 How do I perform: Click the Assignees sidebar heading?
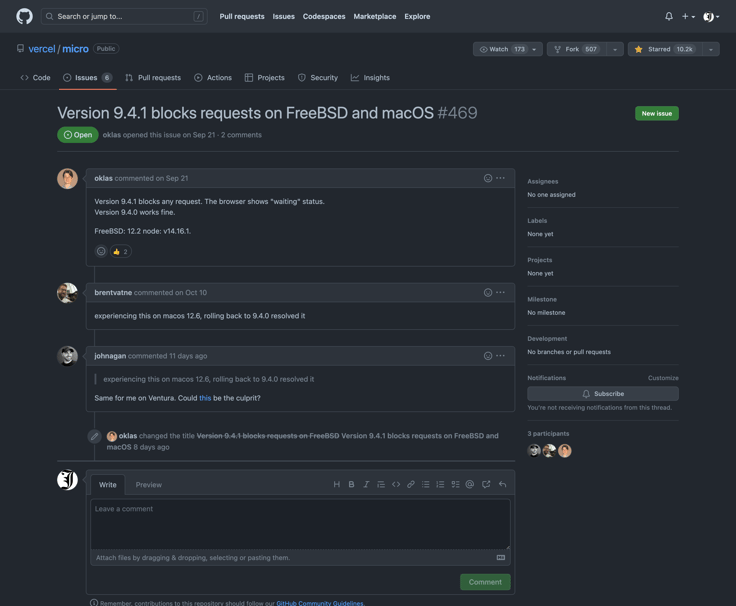point(543,182)
